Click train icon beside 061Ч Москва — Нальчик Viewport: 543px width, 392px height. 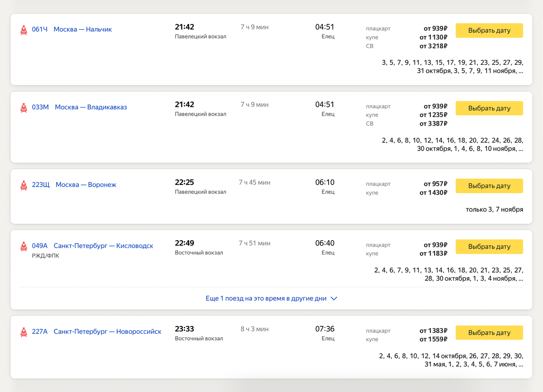point(24,30)
